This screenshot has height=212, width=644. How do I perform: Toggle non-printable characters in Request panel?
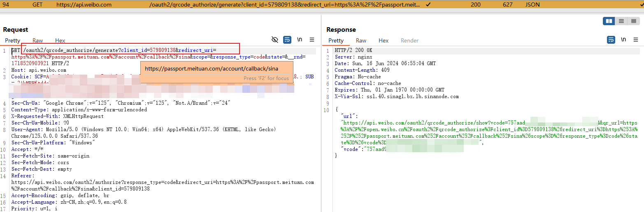click(x=300, y=40)
